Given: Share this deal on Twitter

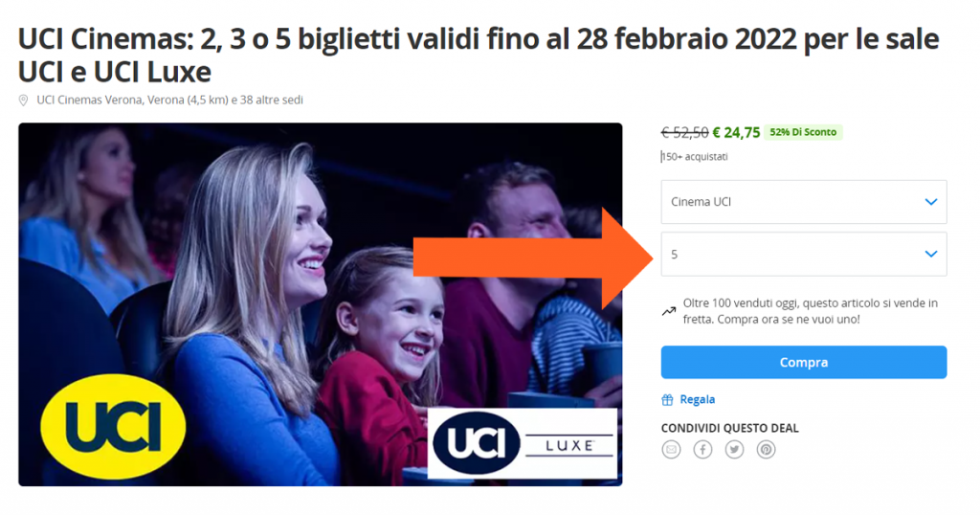Looking at the screenshot, I should (734, 449).
